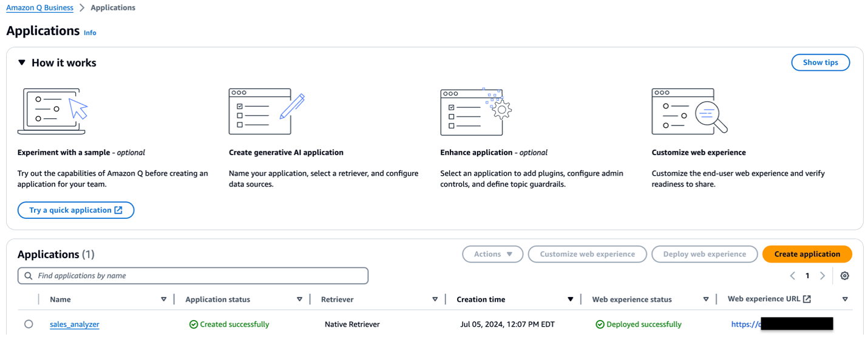Click Jul 05, 2024, 12:07 PM EDT cell
The image size is (868, 337).
pos(507,324)
